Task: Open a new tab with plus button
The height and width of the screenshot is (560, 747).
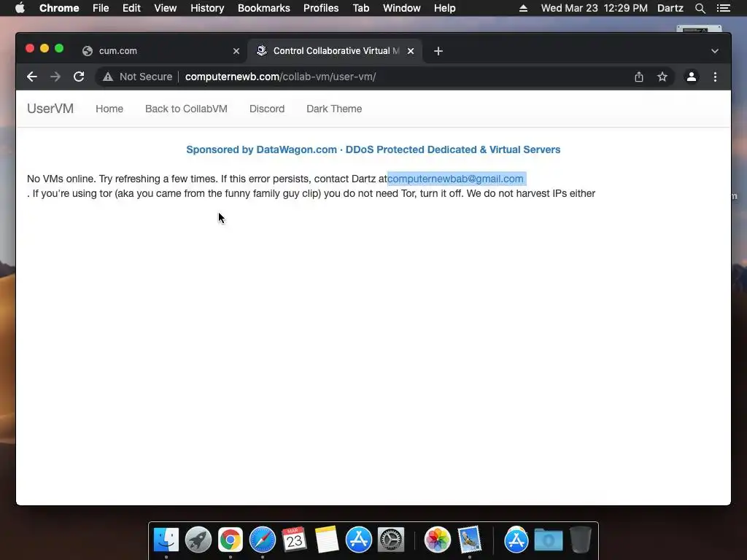Action: [438, 51]
